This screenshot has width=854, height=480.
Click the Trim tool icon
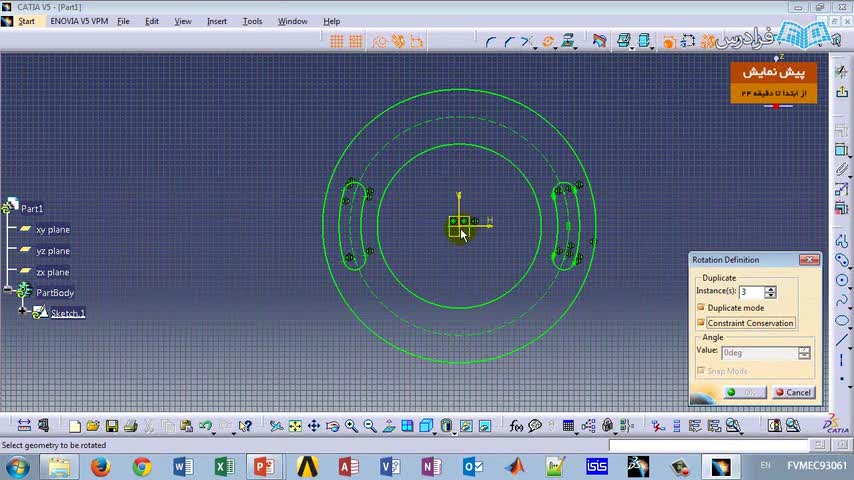526,41
